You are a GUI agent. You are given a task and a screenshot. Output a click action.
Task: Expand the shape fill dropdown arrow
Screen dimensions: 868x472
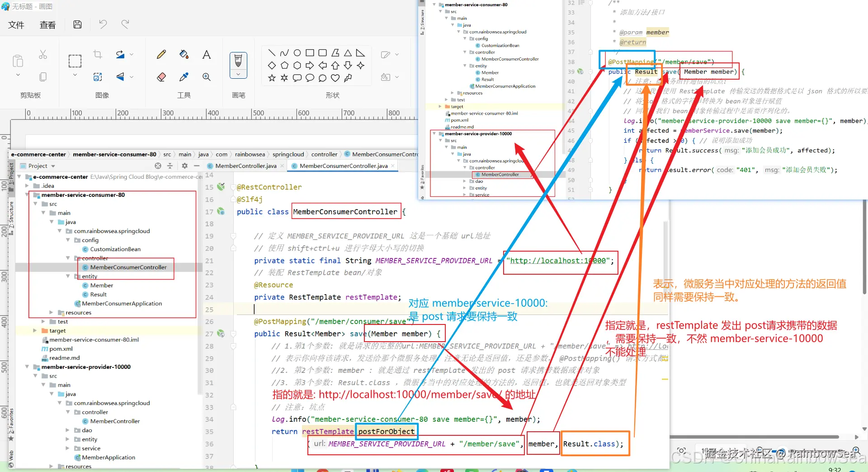(397, 77)
